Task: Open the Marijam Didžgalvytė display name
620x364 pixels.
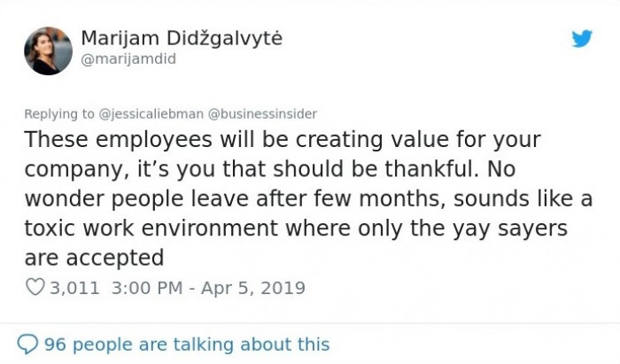Action: coord(182,38)
